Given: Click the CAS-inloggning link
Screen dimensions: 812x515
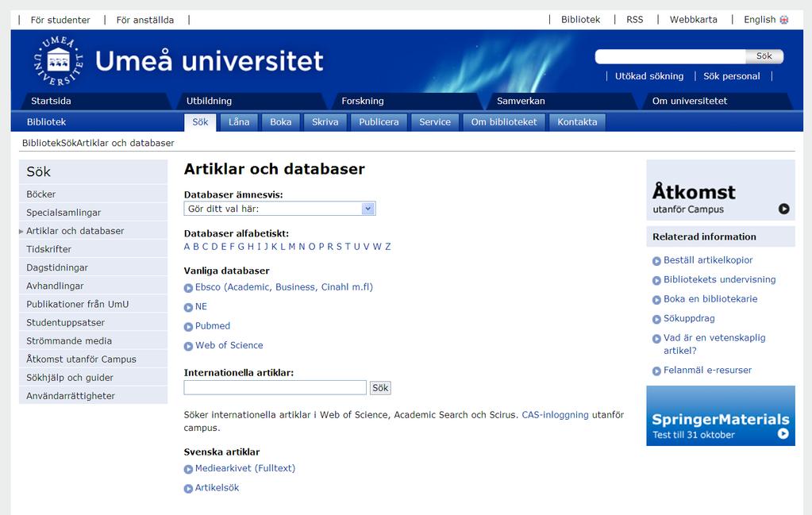Looking at the screenshot, I should click(x=555, y=414).
